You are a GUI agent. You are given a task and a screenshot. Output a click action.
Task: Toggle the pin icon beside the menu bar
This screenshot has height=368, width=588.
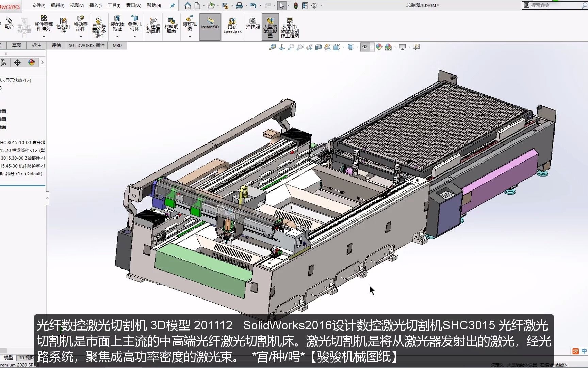click(173, 5)
